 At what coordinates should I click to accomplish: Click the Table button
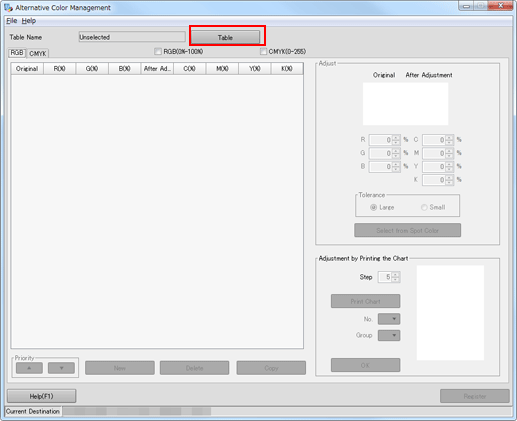pyautogui.click(x=225, y=37)
